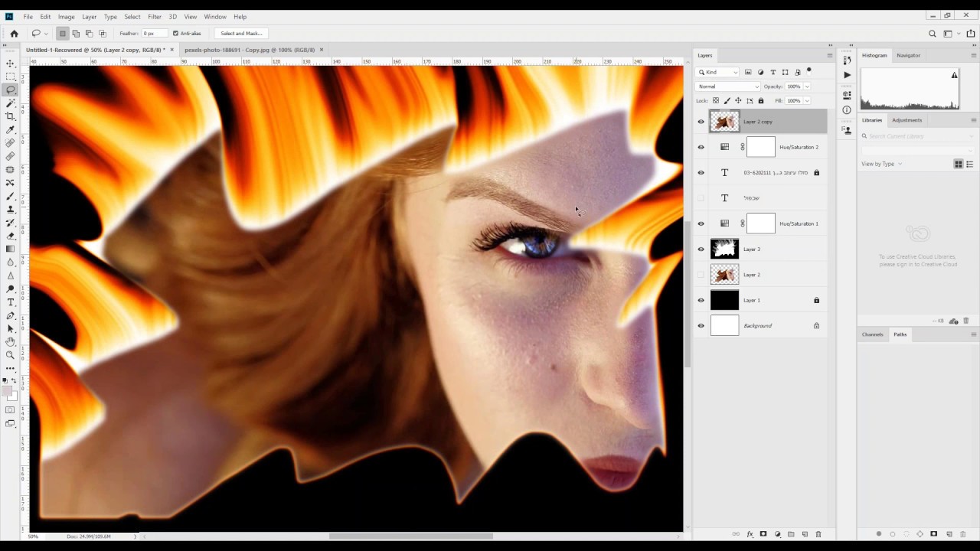This screenshot has width=980, height=551.
Task: Click the Layer 1 black thumbnail
Action: (724, 300)
